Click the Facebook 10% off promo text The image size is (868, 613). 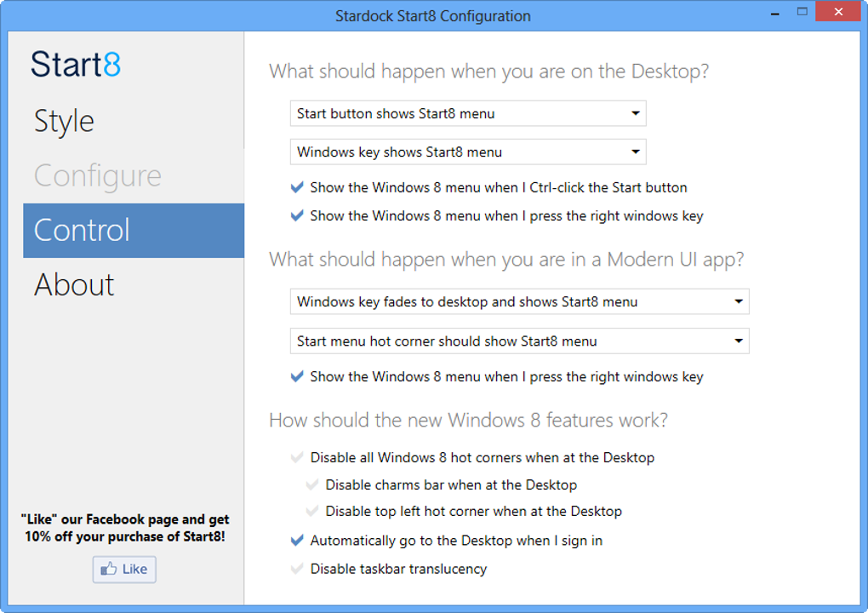coord(125,528)
